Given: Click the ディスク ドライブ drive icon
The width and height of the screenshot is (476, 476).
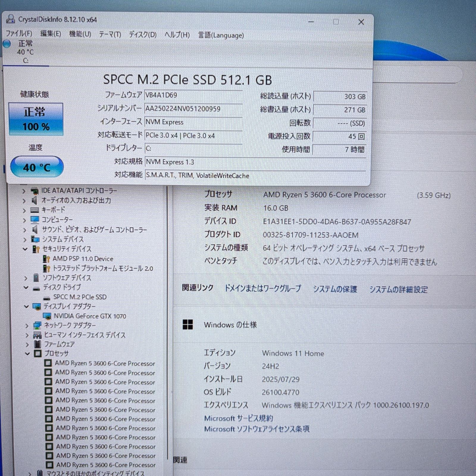Looking at the screenshot, I should tap(37, 288).
